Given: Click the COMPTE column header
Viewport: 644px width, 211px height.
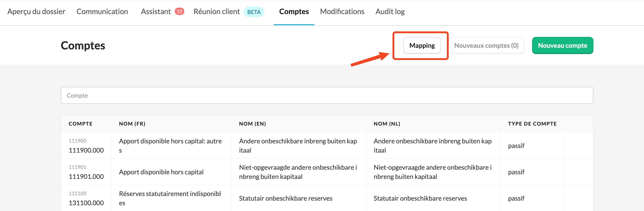Looking at the screenshot, I should (80, 124).
